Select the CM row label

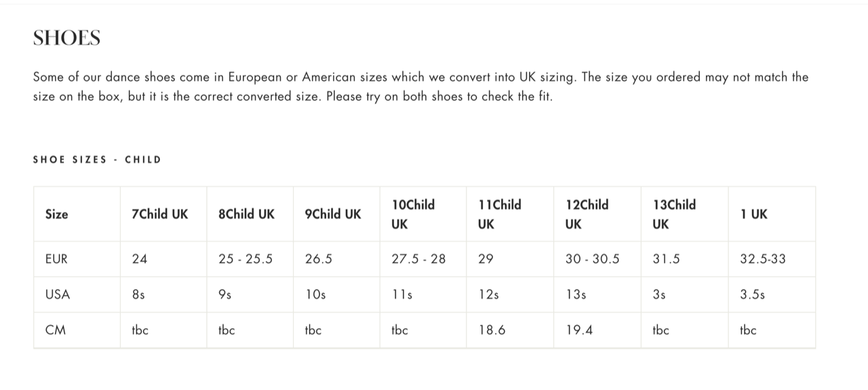coord(55,330)
